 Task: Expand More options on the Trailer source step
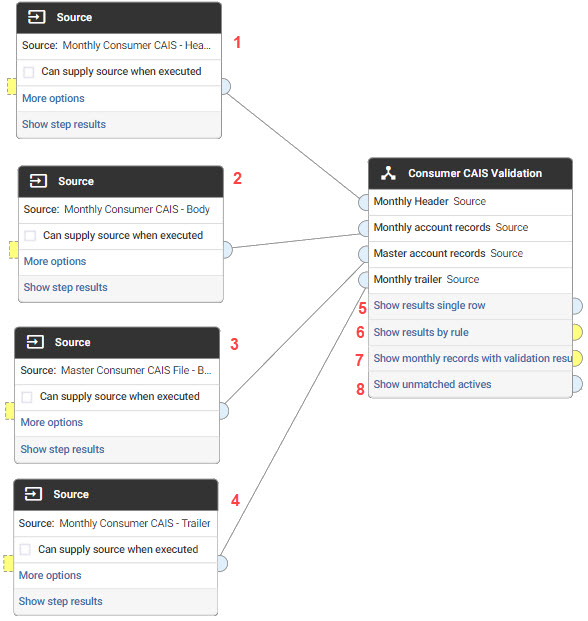click(50, 575)
